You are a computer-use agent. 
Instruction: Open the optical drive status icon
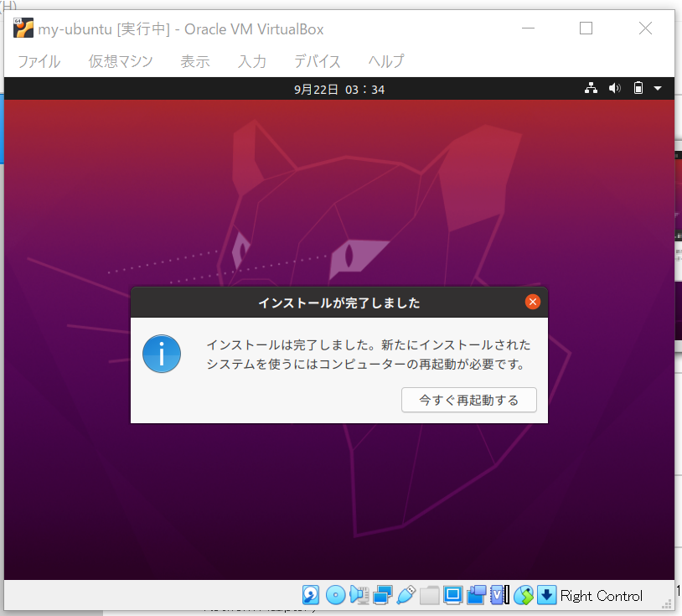335,595
